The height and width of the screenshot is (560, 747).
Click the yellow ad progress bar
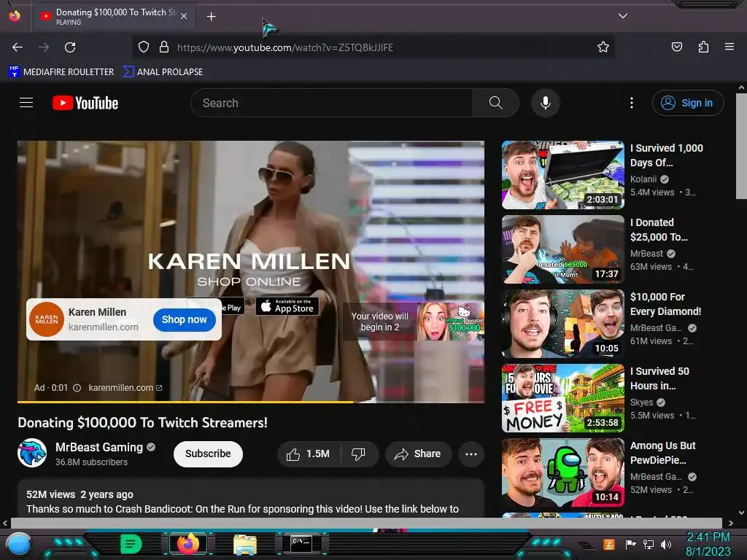click(185, 402)
